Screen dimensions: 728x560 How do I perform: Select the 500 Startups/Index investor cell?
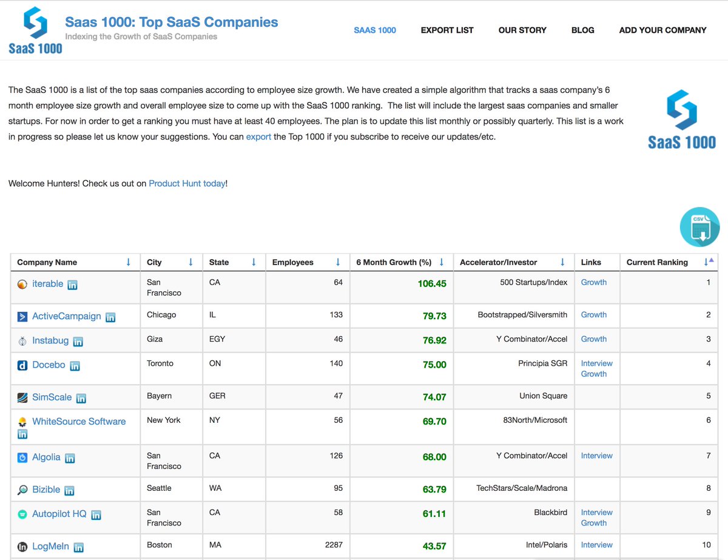[514, 288]
